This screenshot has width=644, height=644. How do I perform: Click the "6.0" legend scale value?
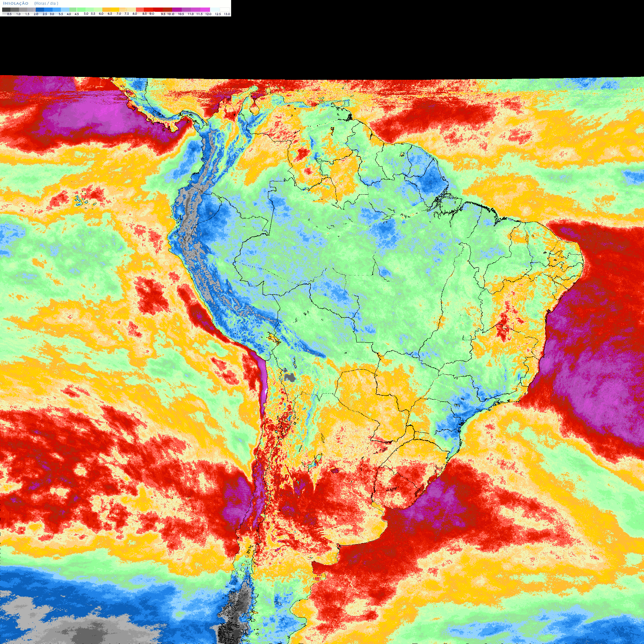point(101,14)
